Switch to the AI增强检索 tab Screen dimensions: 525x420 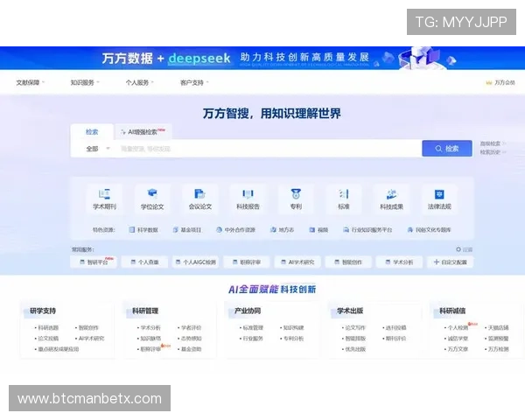pos(143,132)
